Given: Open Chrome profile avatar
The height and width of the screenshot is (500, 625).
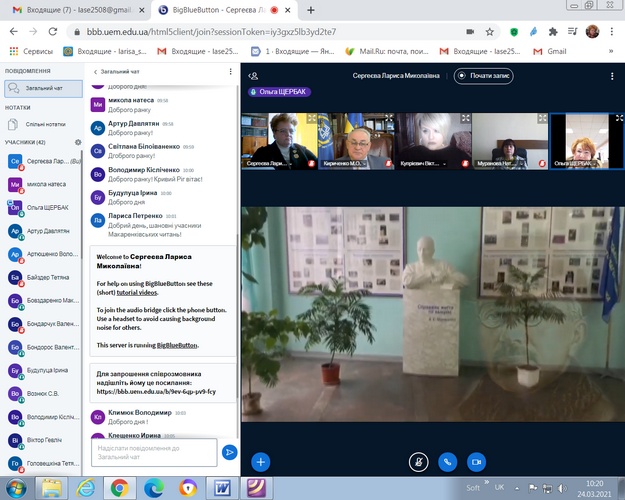Looking at the screenshot, I should coord(592,31).
